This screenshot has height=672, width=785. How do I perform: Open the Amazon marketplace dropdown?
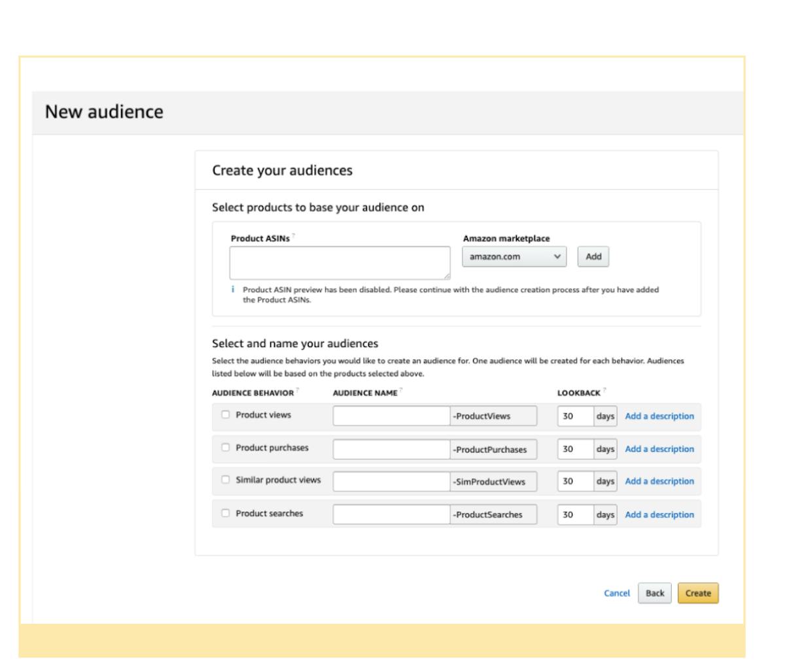[x=514, y=257]
